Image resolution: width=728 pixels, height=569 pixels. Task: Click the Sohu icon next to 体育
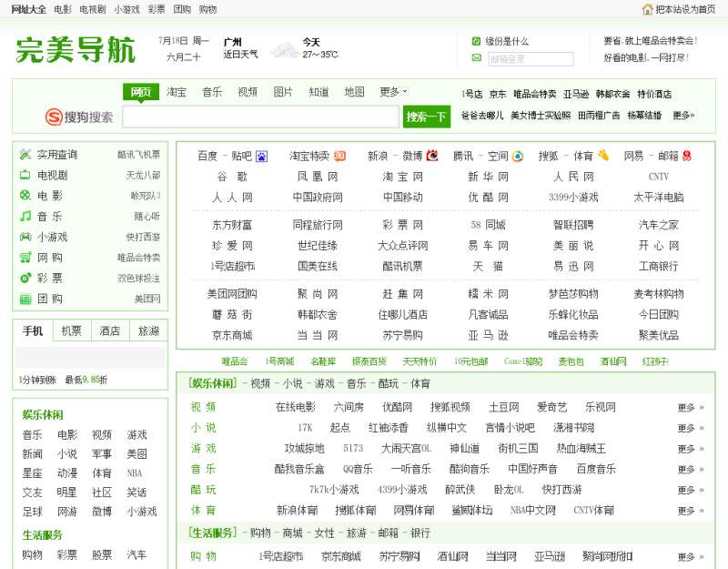603,155
